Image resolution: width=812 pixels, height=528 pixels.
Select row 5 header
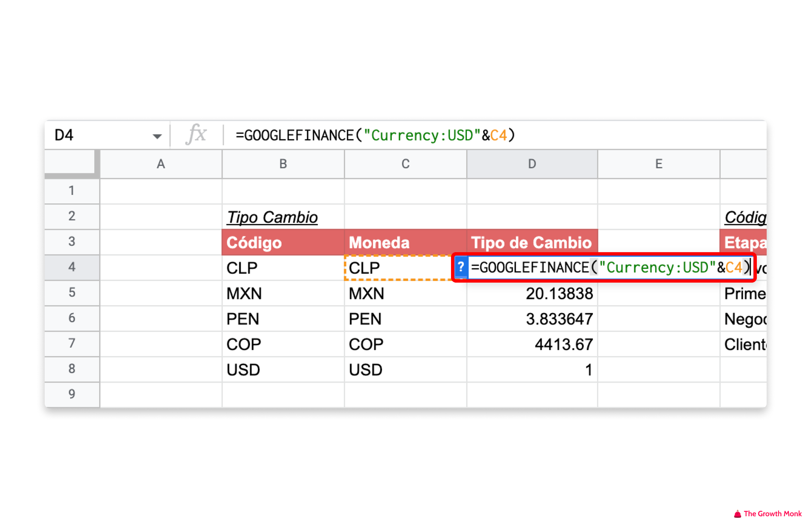point(72,293)
